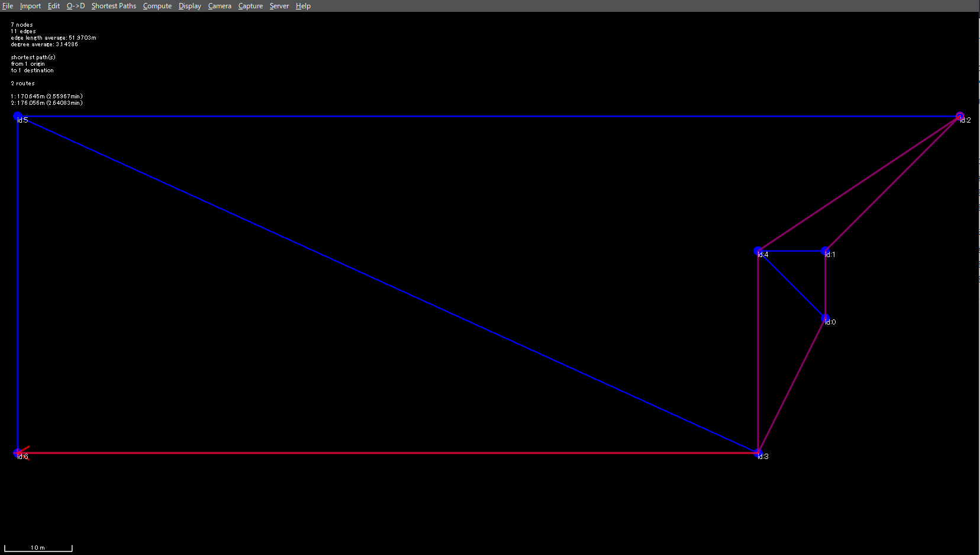Open the Compute menu
Viewport: 980px width, 555px height.
pyautogui.click(x=157, y=6)
